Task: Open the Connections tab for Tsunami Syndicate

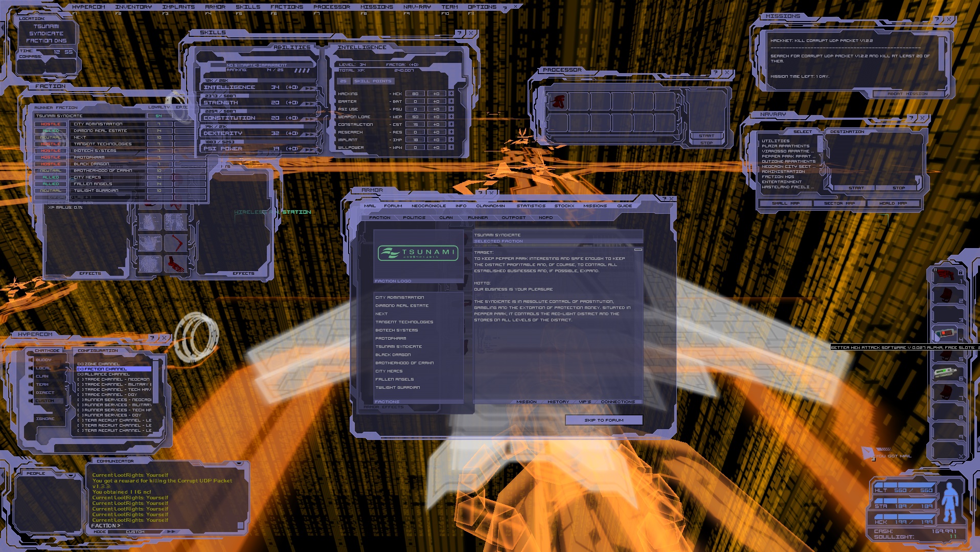Action: pyautogui.click(x=618, y=402)
